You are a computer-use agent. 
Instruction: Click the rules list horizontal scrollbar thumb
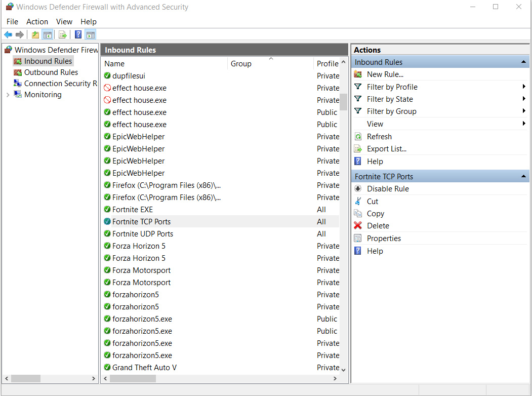tap(133, 378)
